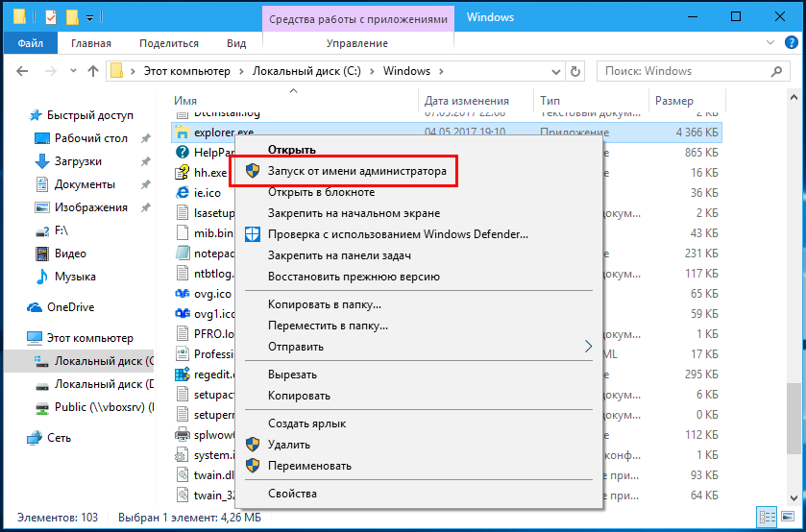The height and width of the screenshot is (532, 806).
Task: Expand the ribbon chevron
Action: coord(770,42)
